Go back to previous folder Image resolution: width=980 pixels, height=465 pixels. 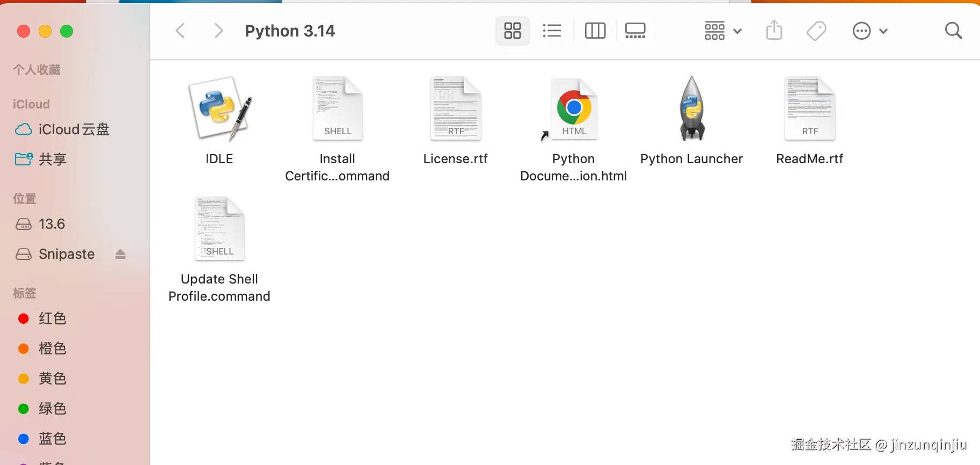[180, 31]
